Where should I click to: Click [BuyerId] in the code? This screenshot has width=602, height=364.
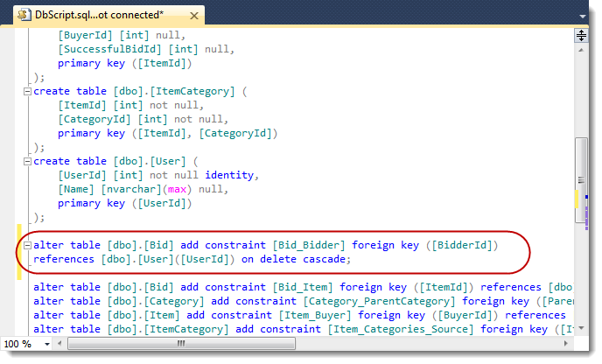click(x=85, y=35)
